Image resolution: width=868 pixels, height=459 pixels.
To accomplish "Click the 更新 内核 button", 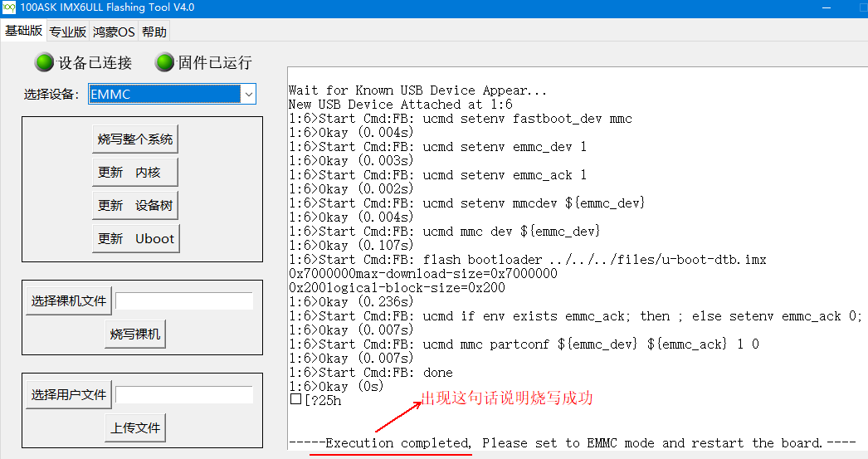I will click(x=135, y=172).
